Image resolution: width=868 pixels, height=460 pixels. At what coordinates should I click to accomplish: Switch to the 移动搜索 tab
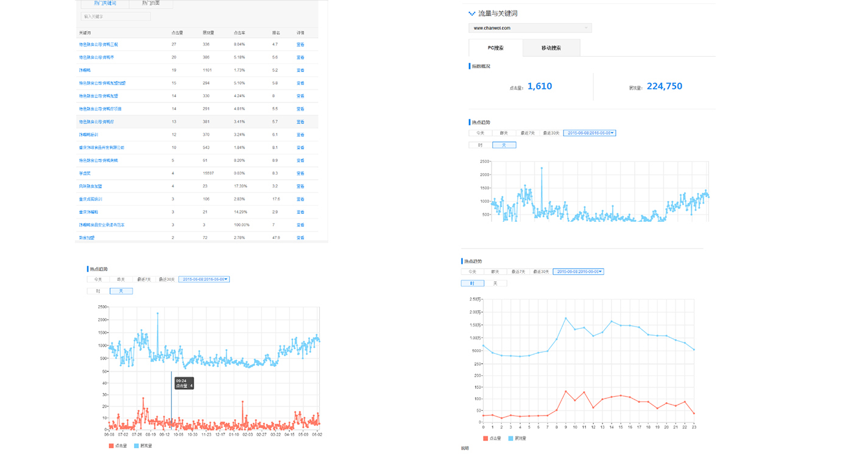pyautogui.click(x=551, y=48)
